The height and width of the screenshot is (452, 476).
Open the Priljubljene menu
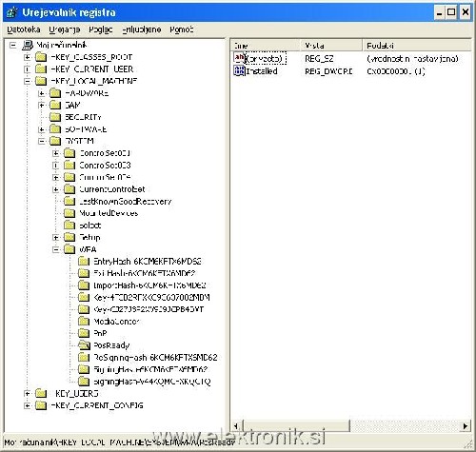142,29
